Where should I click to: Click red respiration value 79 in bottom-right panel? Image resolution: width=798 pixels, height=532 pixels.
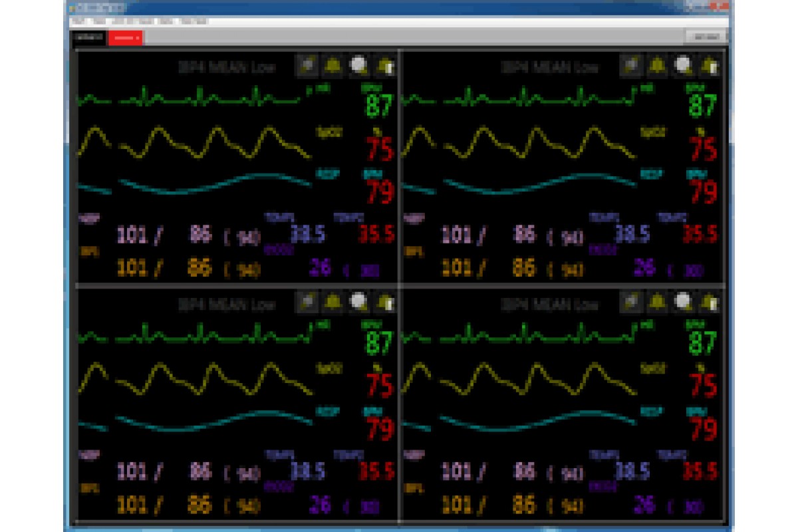click(704, 429)
